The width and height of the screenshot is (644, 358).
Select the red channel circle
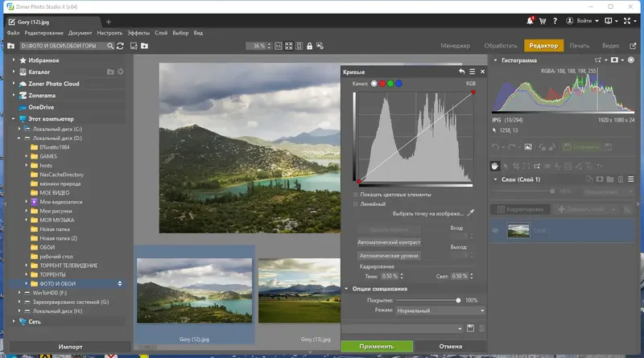click(x=382, y=84)
